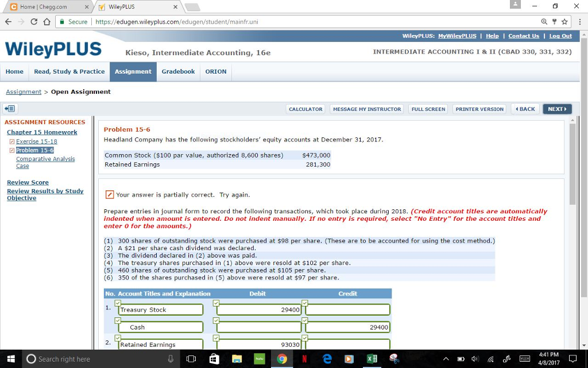Viewport: 588px width, 368px height.
Task: Open the MyWileyPLUS link
Action: click(457, 36)
